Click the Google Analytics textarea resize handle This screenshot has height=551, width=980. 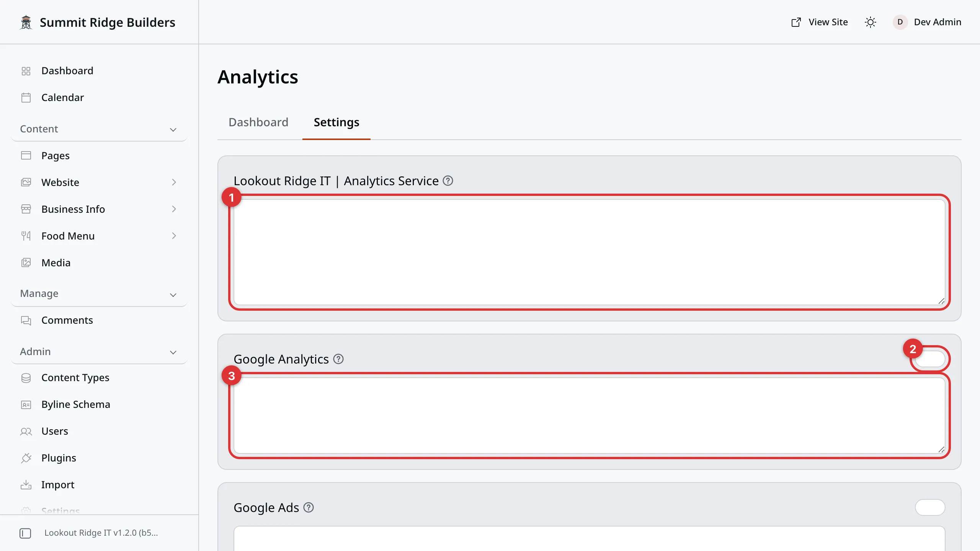[x=941, y=450]
